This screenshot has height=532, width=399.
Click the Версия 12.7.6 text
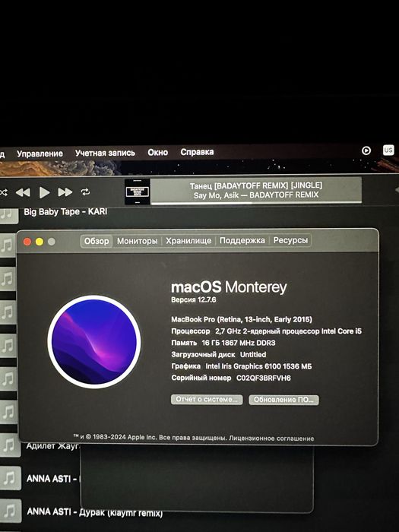[x=193, y=299]
